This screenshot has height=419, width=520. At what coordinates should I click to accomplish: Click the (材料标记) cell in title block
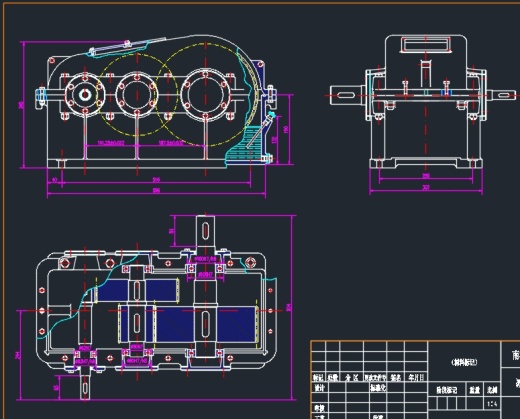(464, 362)
